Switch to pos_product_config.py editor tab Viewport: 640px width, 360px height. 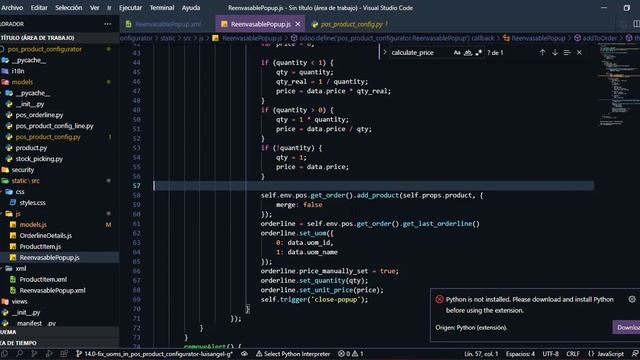pyautogui.click(x=351, y=24)
